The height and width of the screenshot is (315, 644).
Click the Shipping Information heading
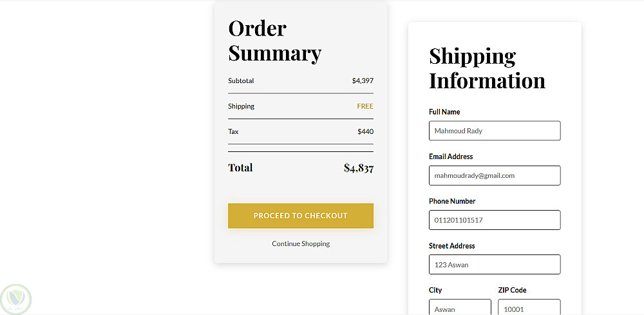point(487,68)
